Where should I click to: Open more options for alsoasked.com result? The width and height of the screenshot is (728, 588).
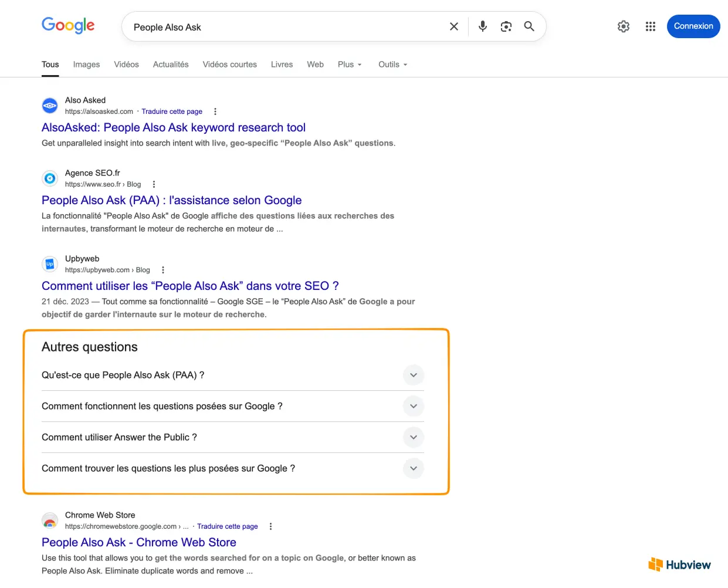(x=215, y=111)
